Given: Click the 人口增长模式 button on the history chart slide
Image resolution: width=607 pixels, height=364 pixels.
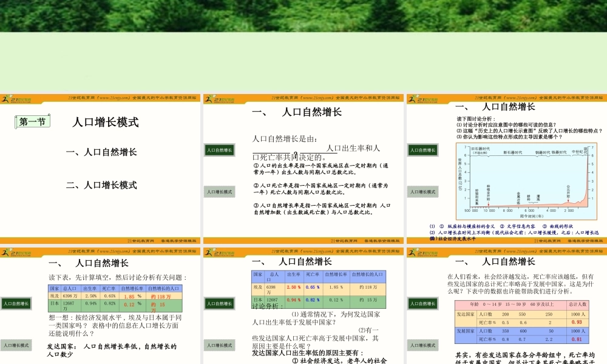Looking at the screenshot, I should tap(422, 192).
